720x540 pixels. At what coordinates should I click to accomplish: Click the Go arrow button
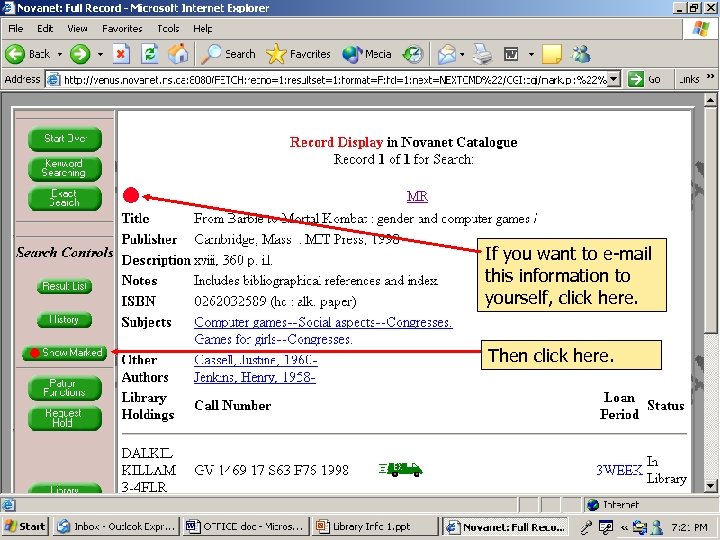tap(644, 79)
